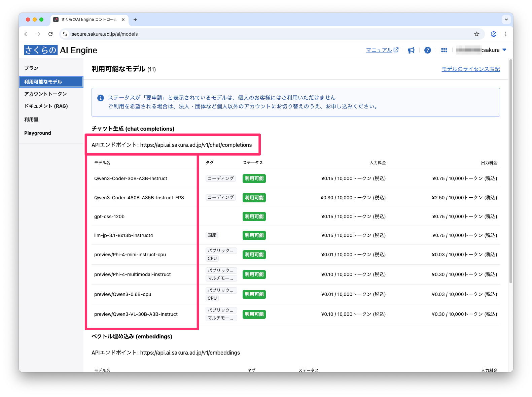This screenshot has width=532, height=397.
Task: Open a new browser tab
Action: tap(135, 20)
